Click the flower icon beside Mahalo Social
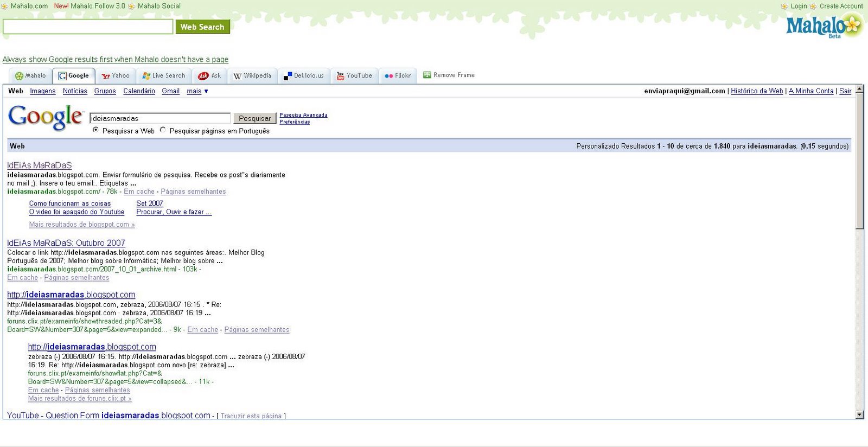The height and width of the screenshot is (447, 868). coord(131,7)
